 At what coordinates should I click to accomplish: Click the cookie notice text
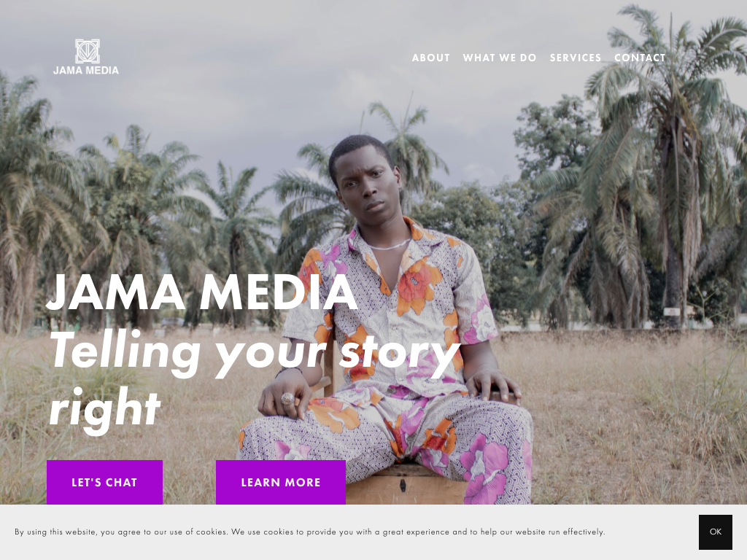point(309,532)
